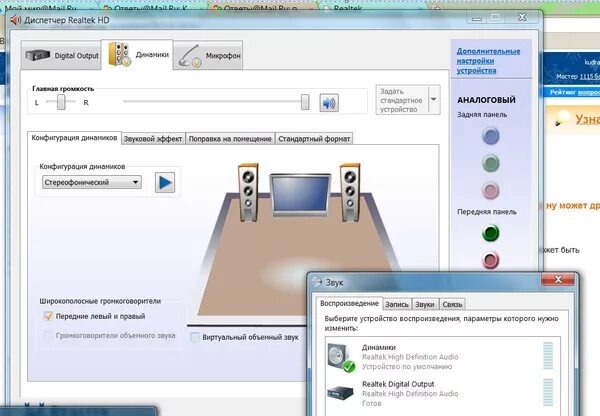Click Задать стандартное устройство button

tap(402, 100)
